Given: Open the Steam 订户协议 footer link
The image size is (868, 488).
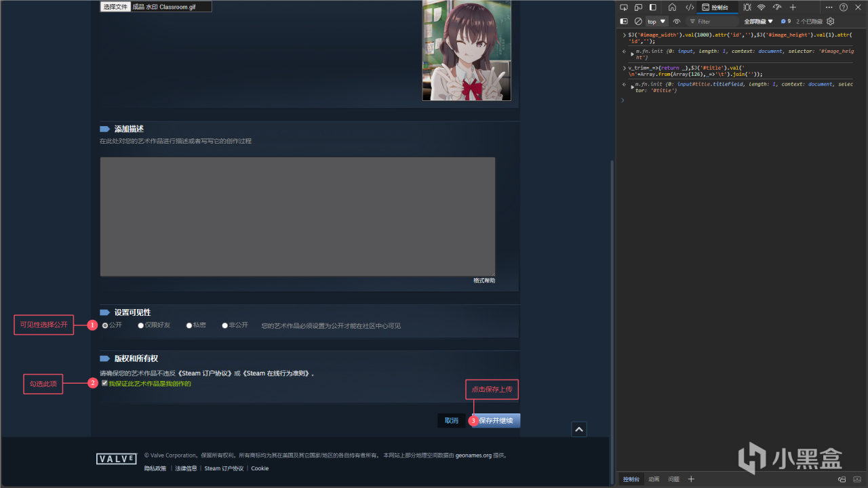Looking at the screenshot, I should (224, 468).
